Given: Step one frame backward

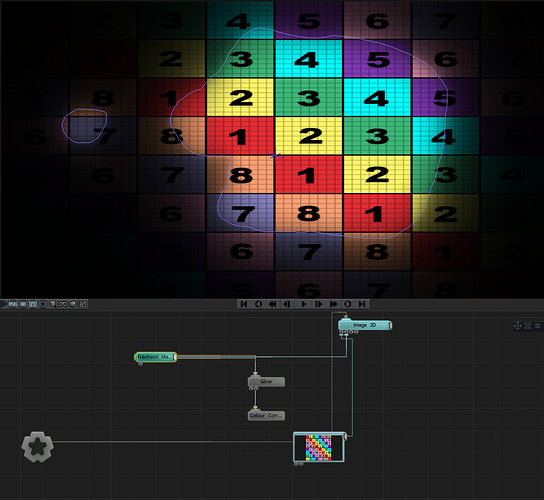Looking at the screenshot, I should [x=287, y=304].
